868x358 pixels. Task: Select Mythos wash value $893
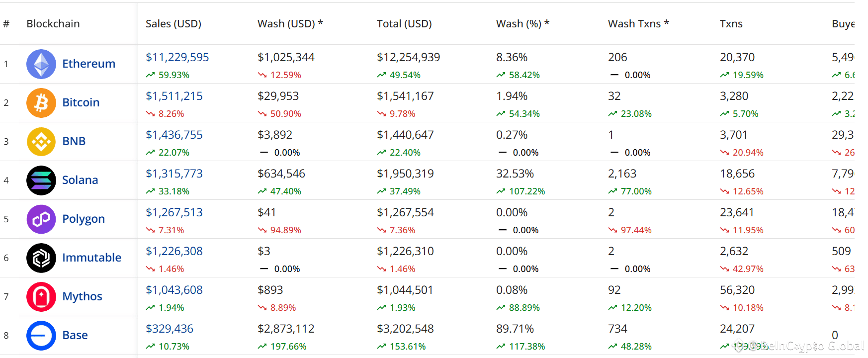[x=270, y=290]
